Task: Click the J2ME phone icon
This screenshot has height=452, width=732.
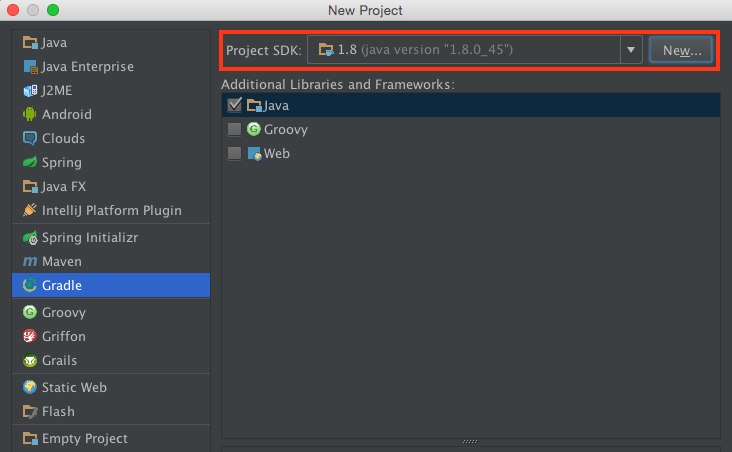Action: (x=30, y=91)
